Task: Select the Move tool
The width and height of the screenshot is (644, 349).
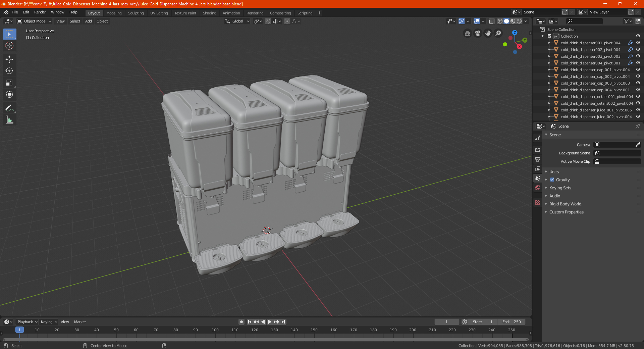Action: 9,59
